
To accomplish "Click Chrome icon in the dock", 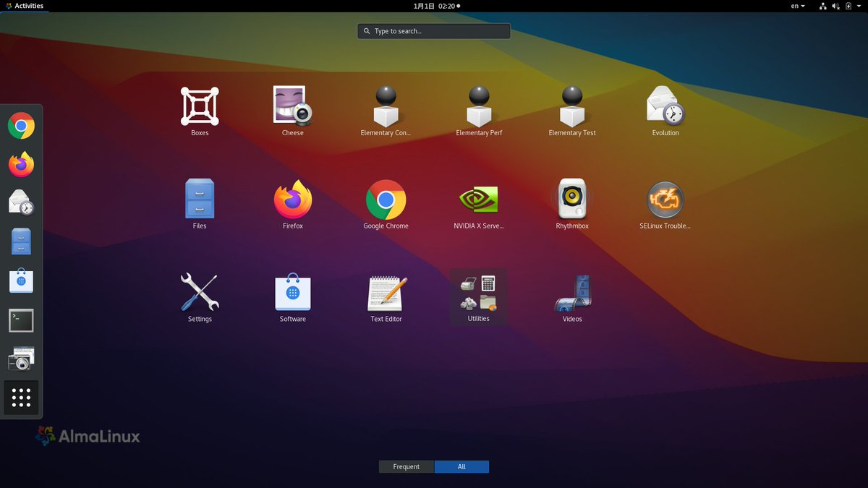I will [21, 126].
